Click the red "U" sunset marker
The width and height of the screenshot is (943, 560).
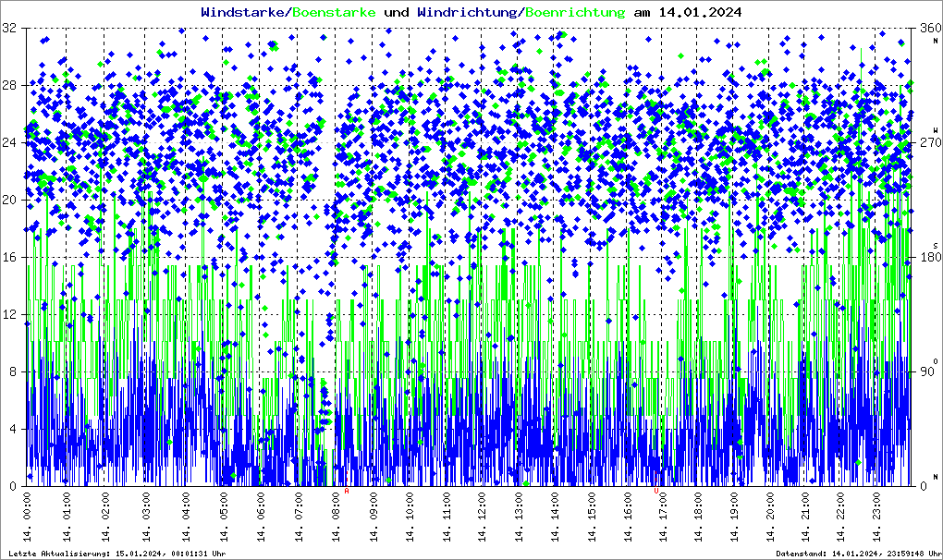pyautogui.click(x=655, y=492)
